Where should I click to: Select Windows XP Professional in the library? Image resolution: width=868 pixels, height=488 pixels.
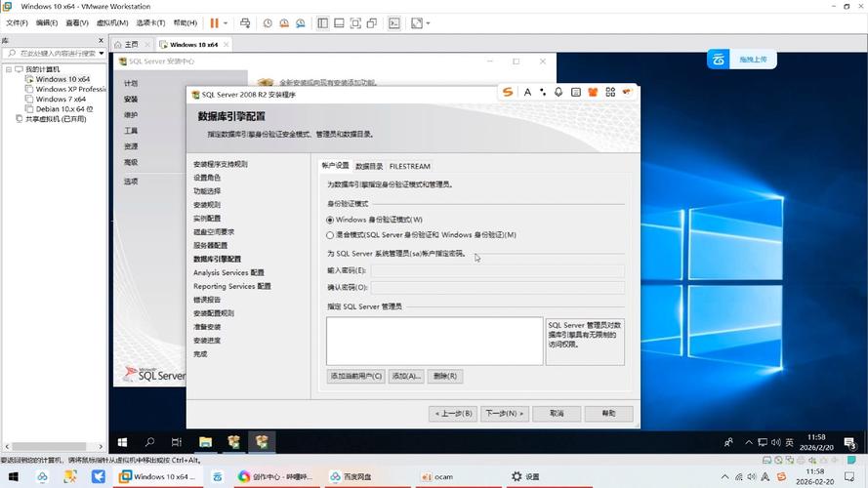tap(70, 89)
